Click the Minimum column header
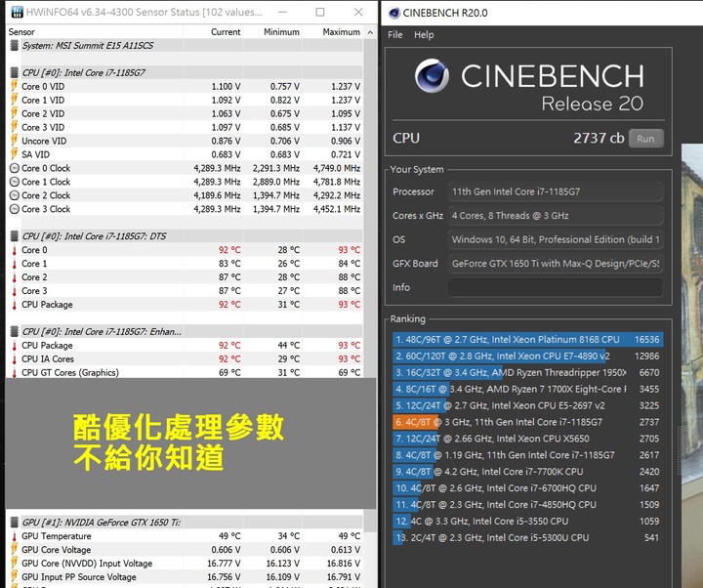The image size is (703, 588). pos(281,32)
